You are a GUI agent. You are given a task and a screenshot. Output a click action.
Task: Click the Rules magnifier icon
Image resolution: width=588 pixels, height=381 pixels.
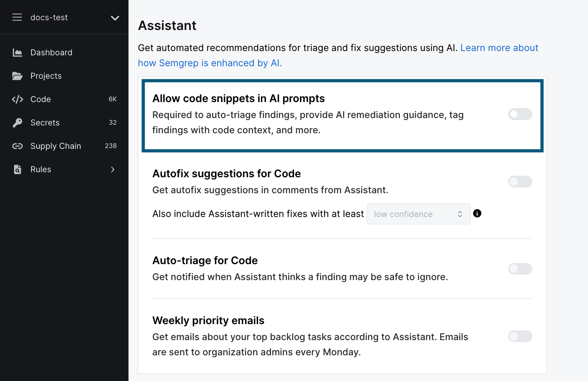coord(18,169)
